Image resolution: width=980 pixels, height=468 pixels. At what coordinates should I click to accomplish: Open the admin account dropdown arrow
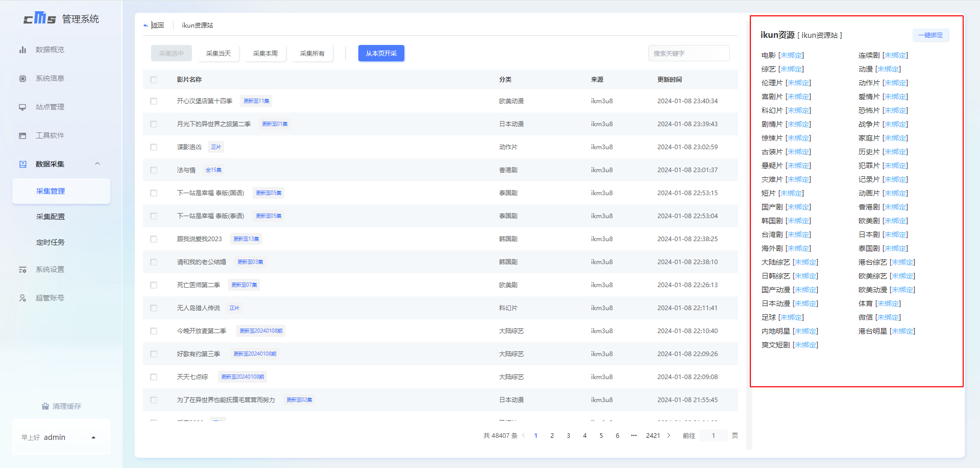(93, 437)
